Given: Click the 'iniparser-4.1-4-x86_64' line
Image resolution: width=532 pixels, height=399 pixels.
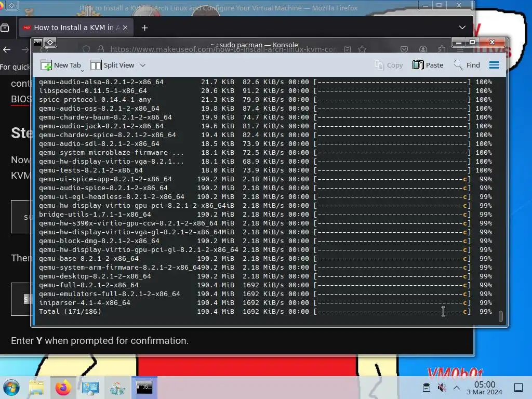Looking at the screenshot, I should [265, 303].
